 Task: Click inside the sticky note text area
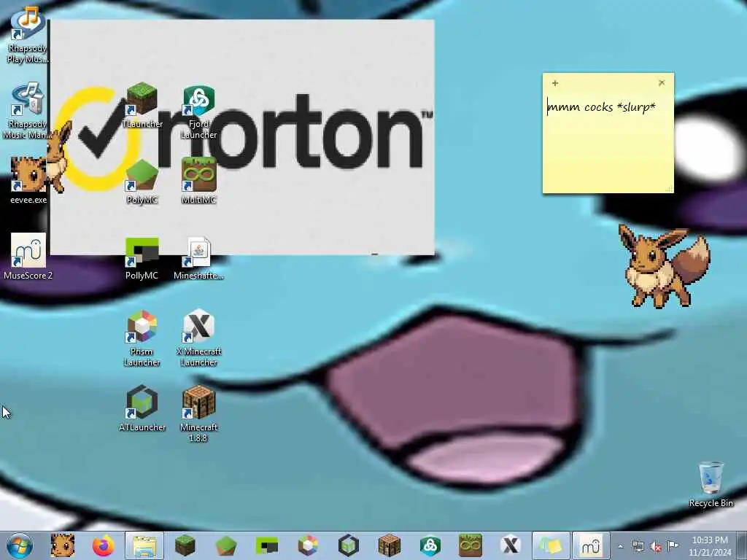pyautogui.click(x=608, y=141)
